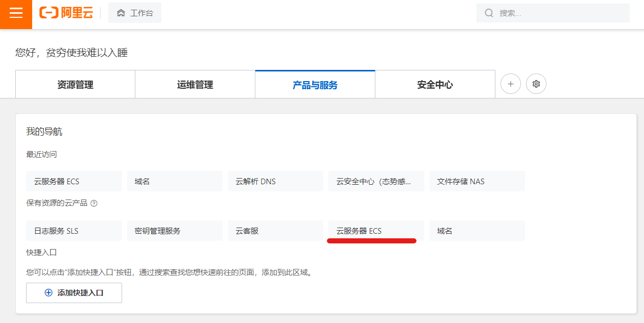644x323 pixels.
Task: Click the greeting 您好，贫穷使我难以入睡
Action: (x=71, y=52)
